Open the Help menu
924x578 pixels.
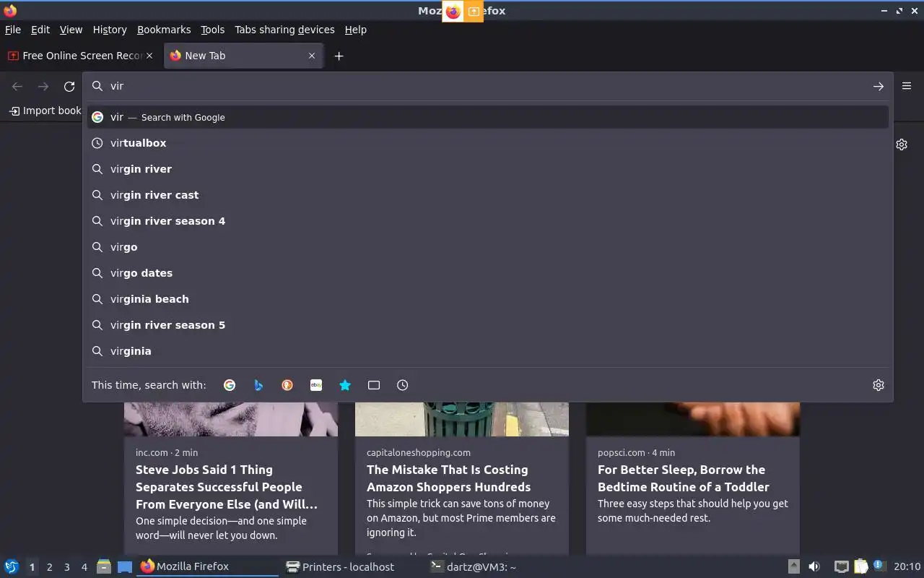point(356,30)
